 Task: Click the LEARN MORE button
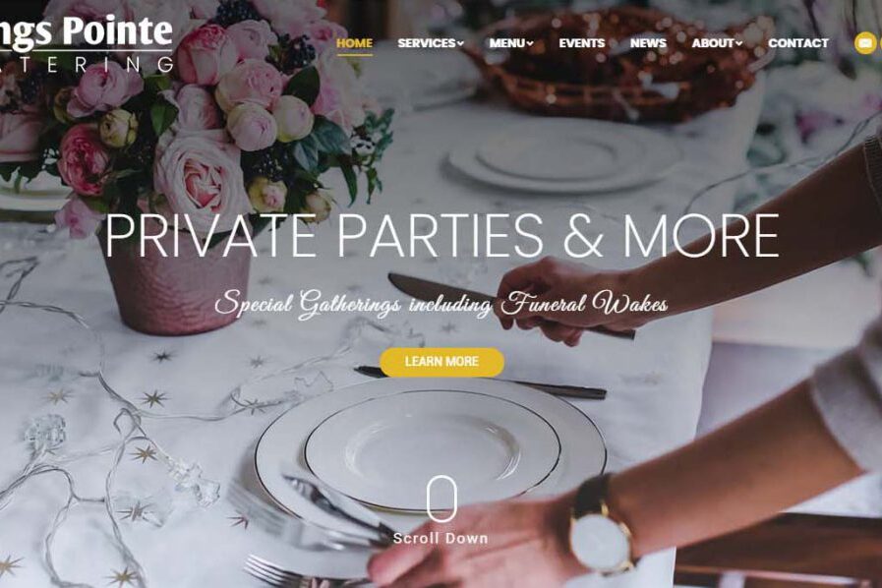tap(441, 362)
